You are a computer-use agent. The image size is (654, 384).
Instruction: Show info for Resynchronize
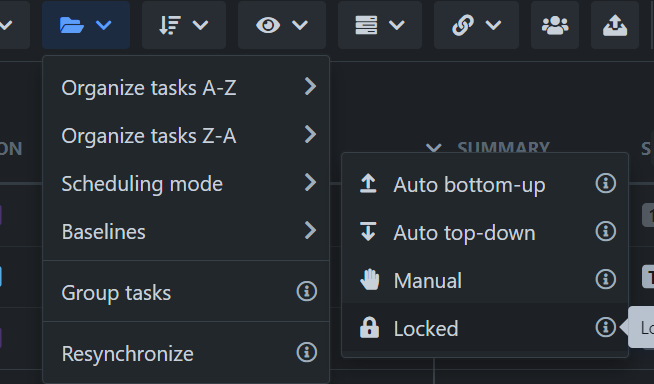[307, 352]
